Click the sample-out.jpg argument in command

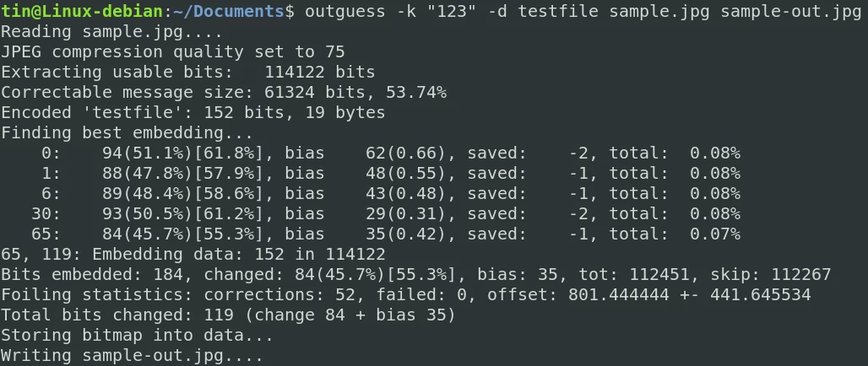[x=790, y=11]
